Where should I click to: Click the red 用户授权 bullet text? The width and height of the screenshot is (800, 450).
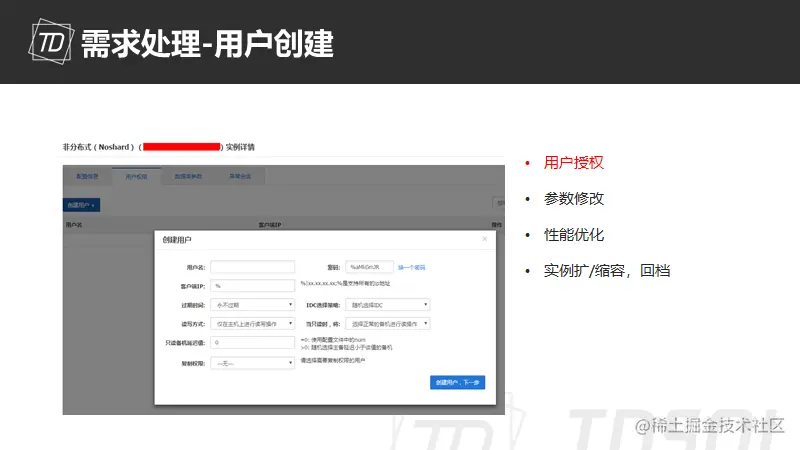tap(573, 162)
